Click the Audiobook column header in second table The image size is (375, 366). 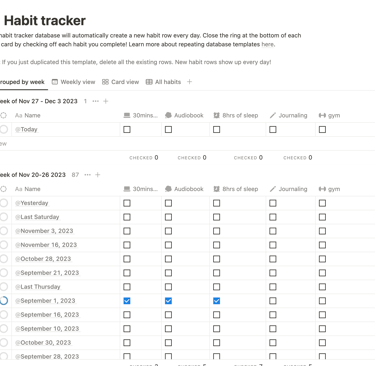(184, 189)
